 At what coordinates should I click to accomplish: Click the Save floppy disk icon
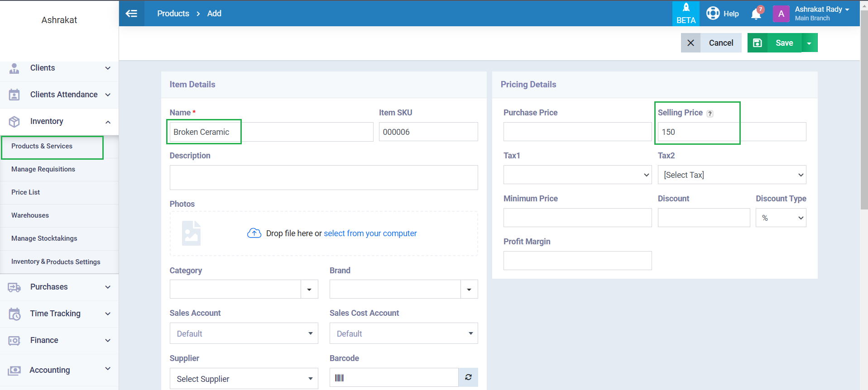pos(757,43)
